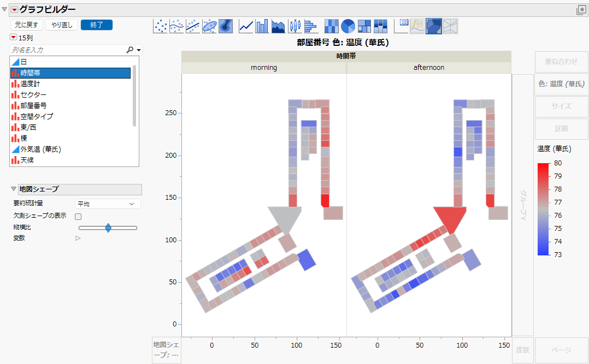
Task: Select the Histogram icon
Action: 311,26
